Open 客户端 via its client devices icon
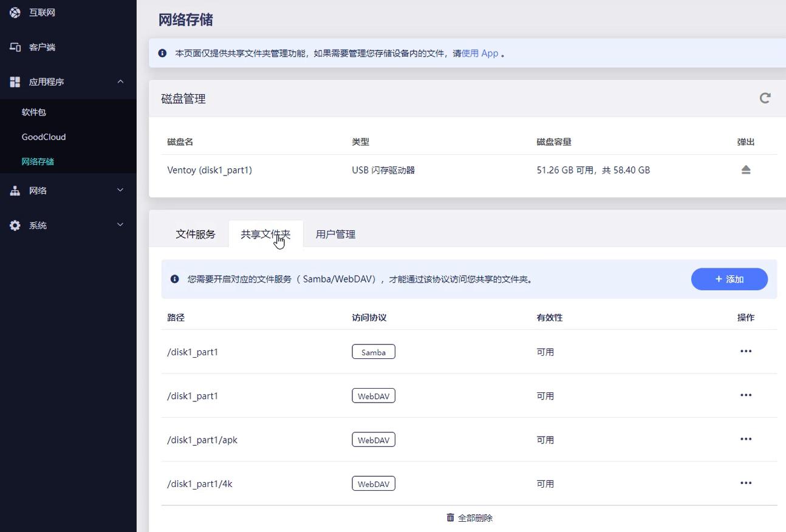This screenshot has height=532, width=786. coord(15,47)
